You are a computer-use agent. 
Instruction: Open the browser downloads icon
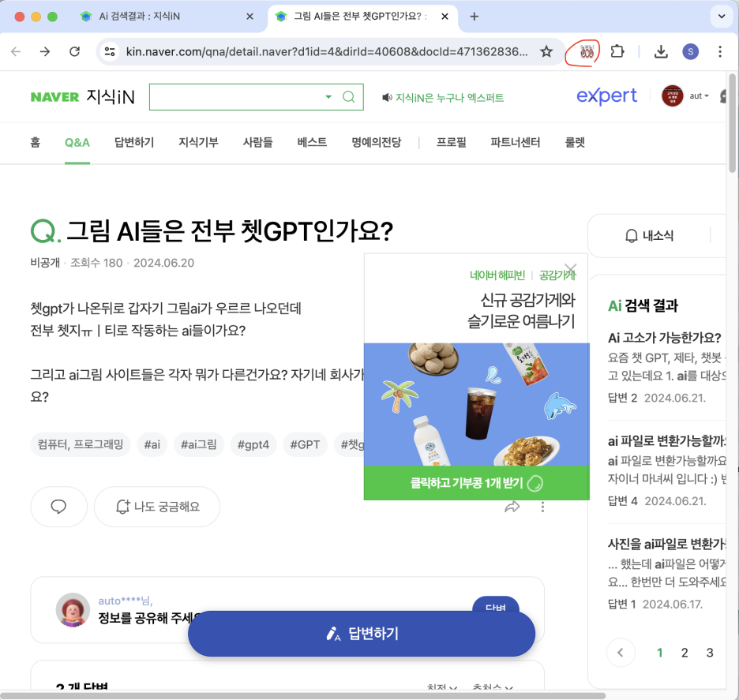[x=661, y=51]
